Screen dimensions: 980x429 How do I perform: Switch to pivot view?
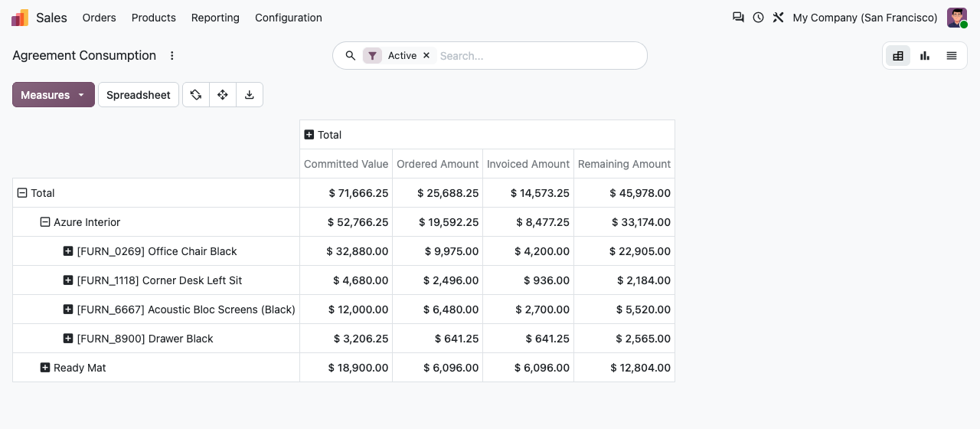(x=898, y=56)
